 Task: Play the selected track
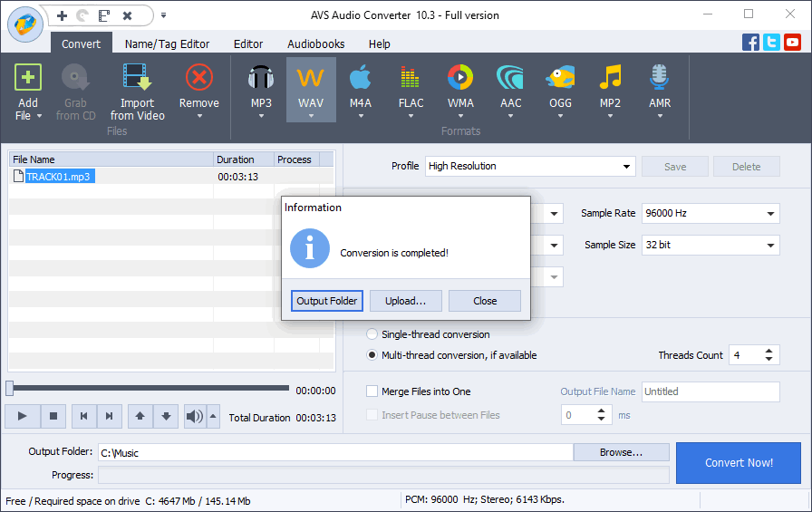click(23, 416)
